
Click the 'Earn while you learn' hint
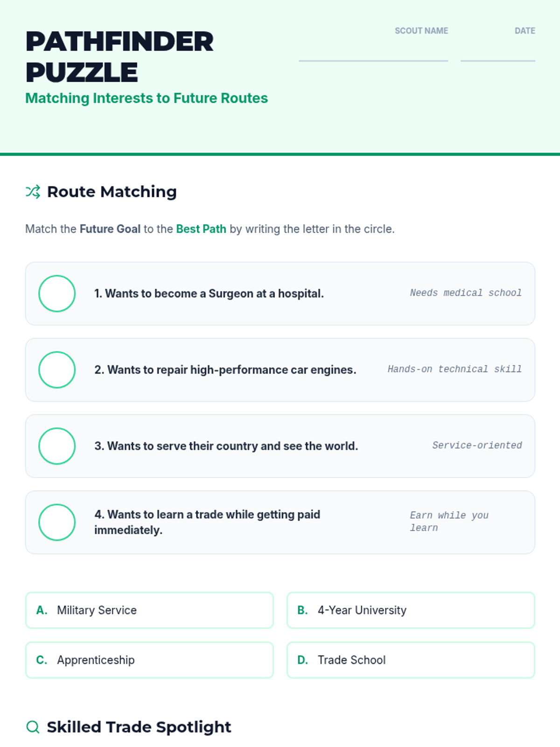[449, 521]
